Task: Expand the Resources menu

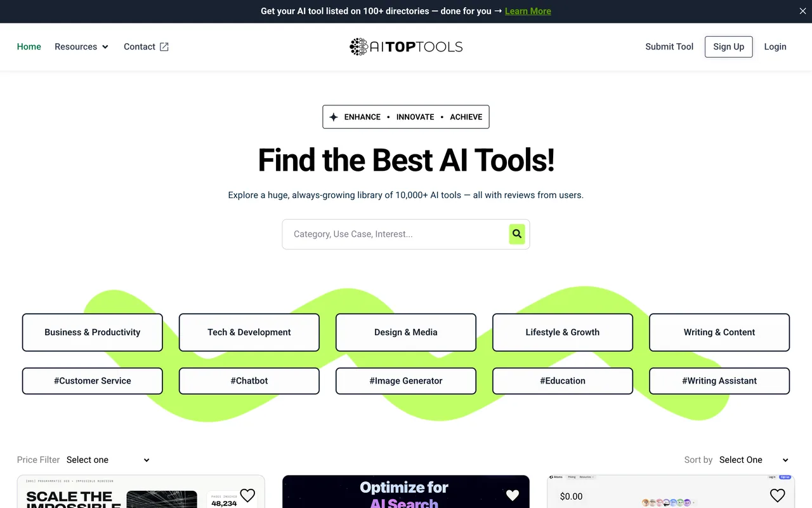Action: pyautogui.click(x=82, y=46)
